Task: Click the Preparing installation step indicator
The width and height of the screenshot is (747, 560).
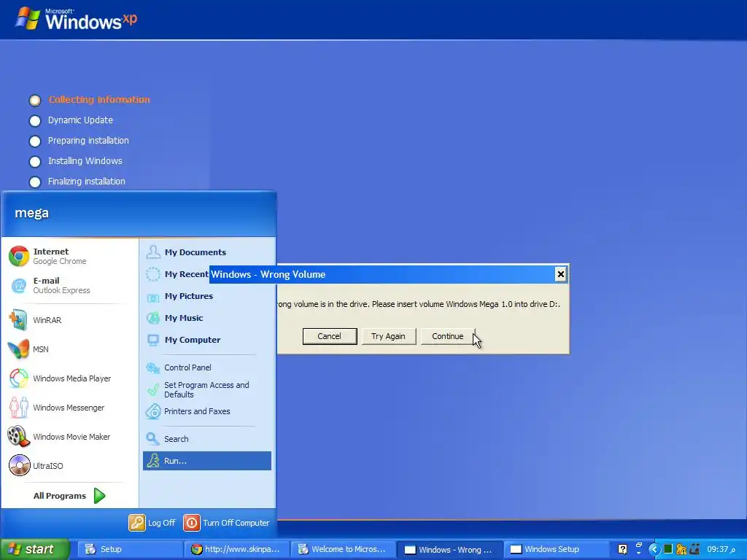Action: point(35,141)
